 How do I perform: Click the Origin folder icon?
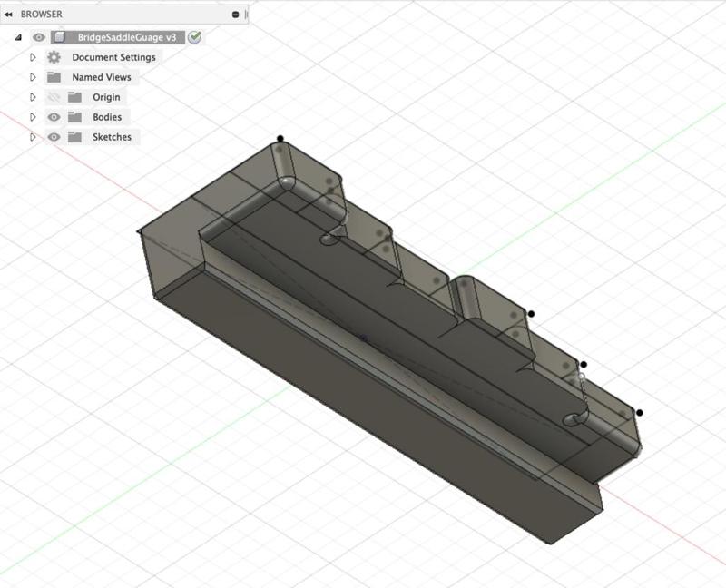click(74, 97)
